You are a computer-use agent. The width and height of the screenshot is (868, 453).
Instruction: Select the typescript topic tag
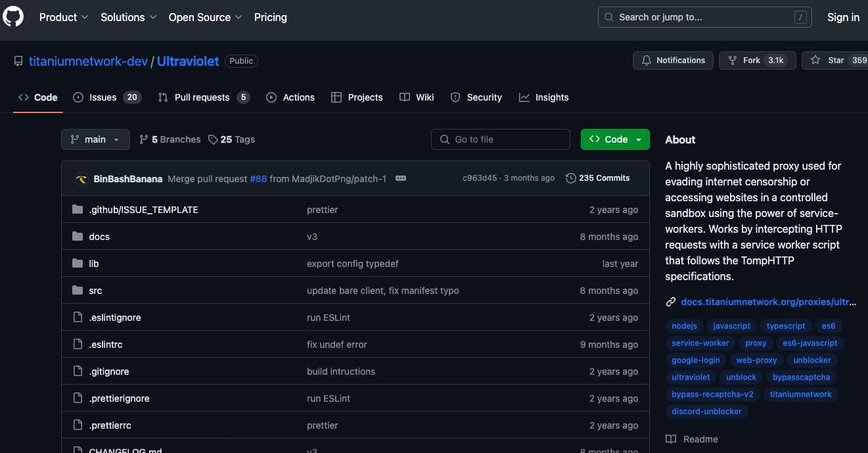coord(786,326)
